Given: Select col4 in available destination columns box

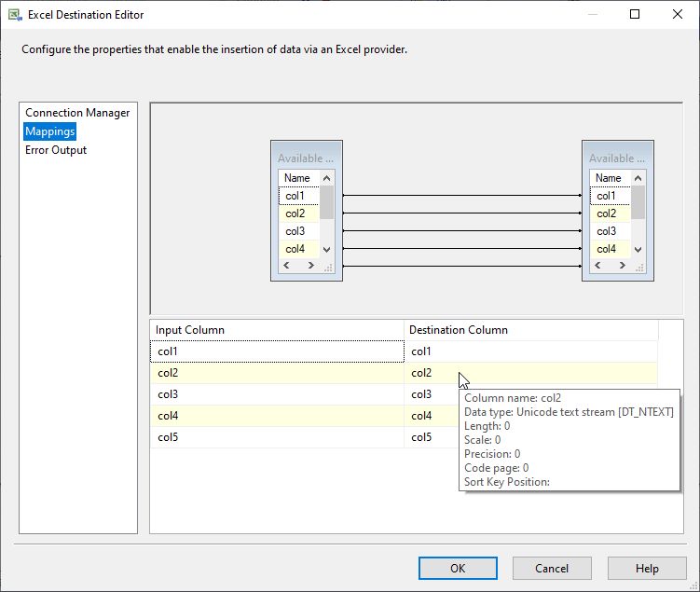Looking at the screenshot, I should coord(610,249).
